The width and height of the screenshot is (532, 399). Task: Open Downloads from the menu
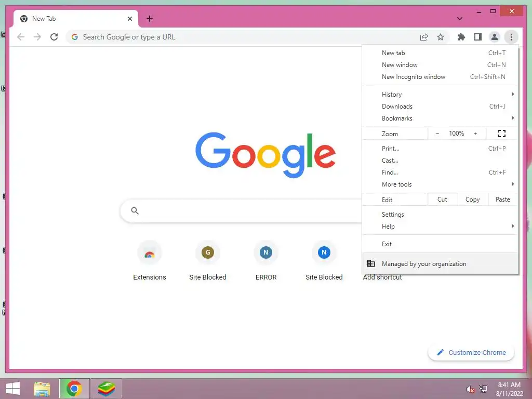click(440, 106)
